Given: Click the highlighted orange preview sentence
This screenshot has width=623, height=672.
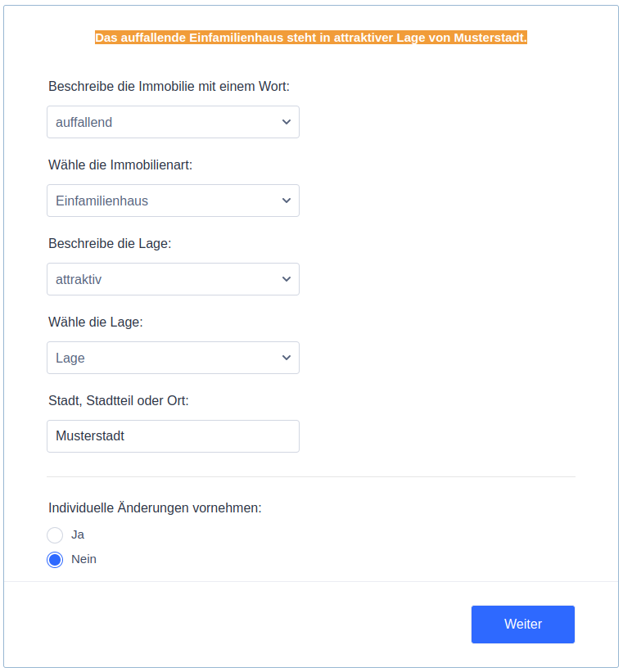Looking at the screenshot, I should click(311, 38).
